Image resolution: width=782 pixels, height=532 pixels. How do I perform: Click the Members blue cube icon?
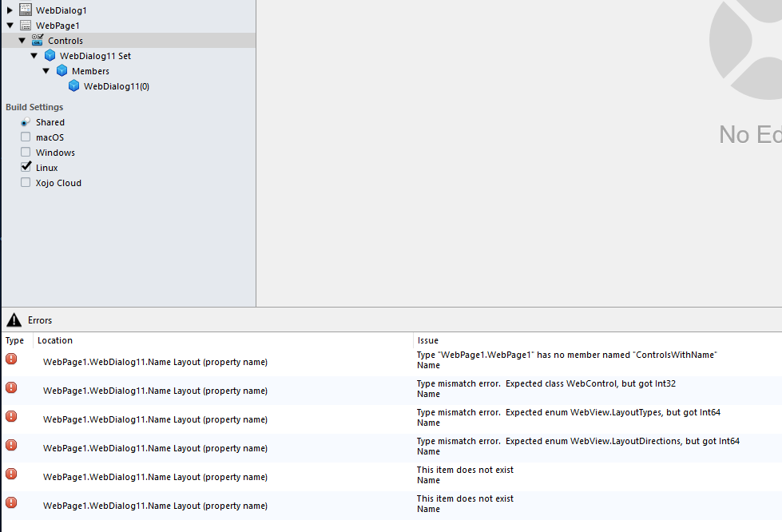(62, 70)
